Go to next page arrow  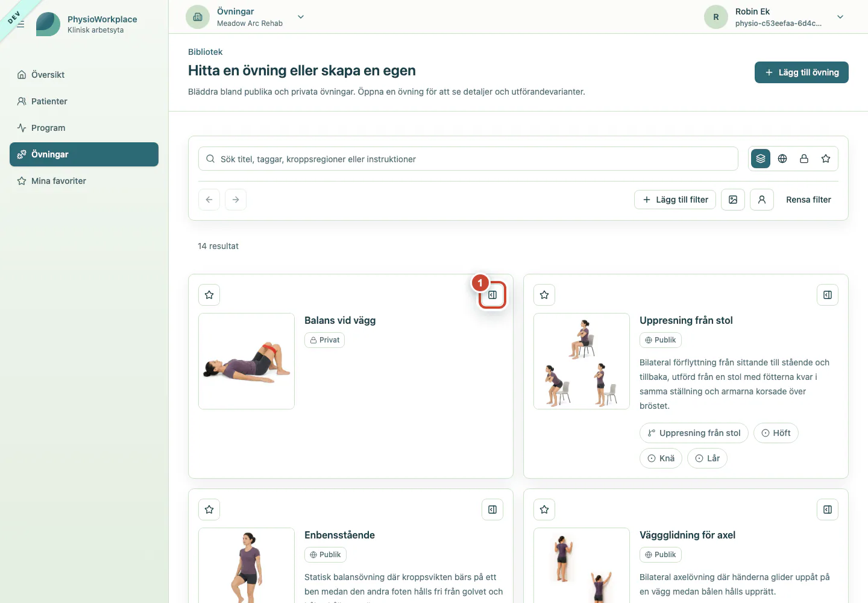[236, 200]
